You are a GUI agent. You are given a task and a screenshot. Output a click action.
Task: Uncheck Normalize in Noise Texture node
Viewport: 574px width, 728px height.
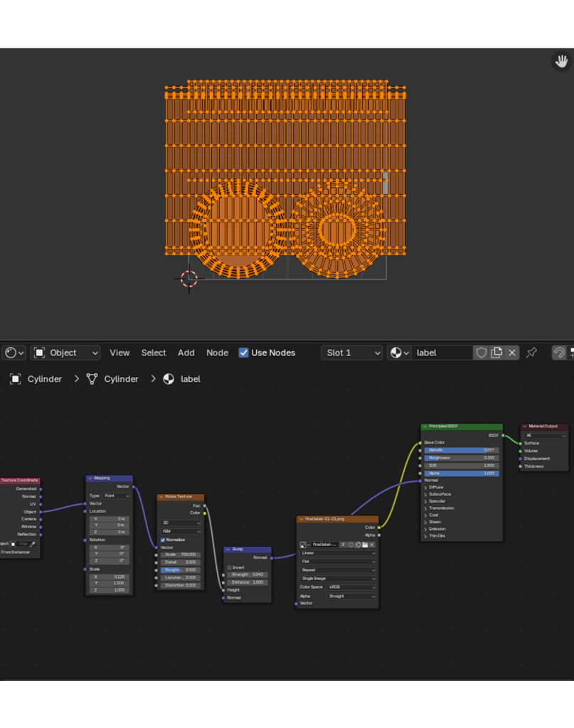coord(163,540)
